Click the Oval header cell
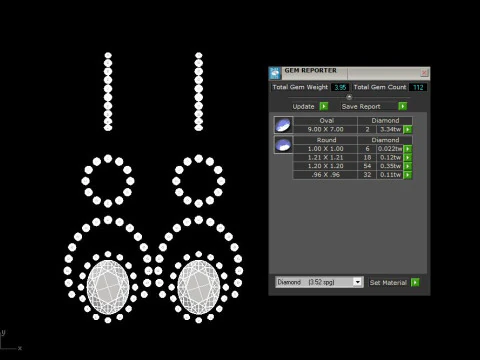 326,121
